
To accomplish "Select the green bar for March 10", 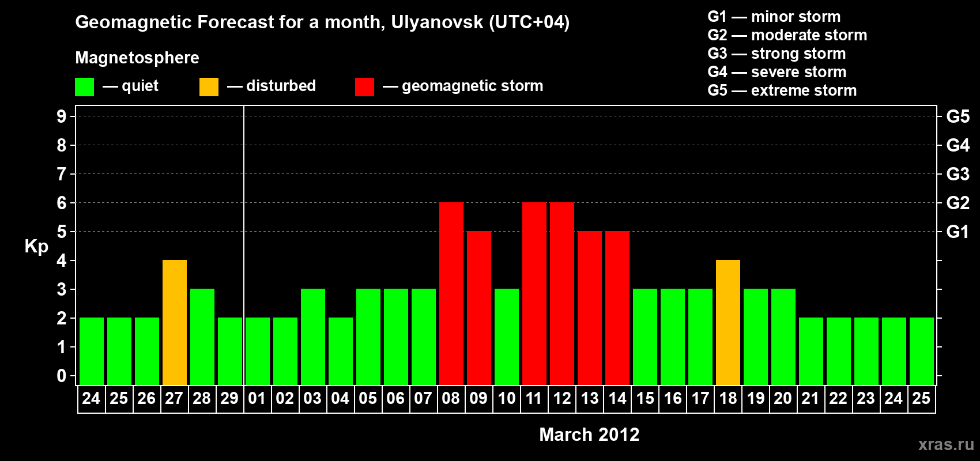I will pyautogui.click(x=507, y=337).
